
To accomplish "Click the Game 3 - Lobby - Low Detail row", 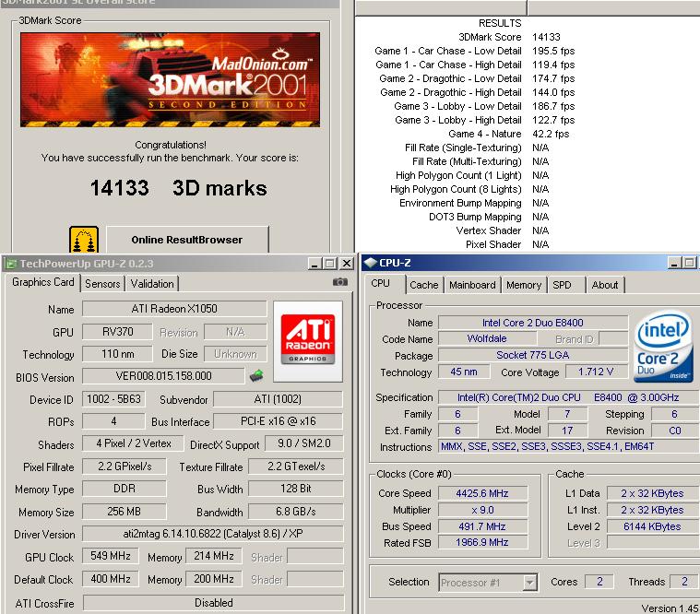I will (484, 106).
